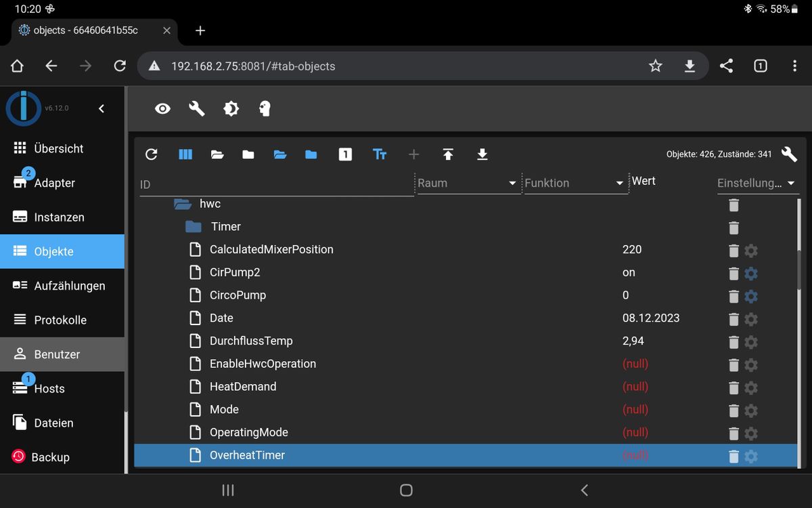Delete the hwc folder via trash icon
The width and height of the screenshot is (812, 508).
tap(734, 205)
